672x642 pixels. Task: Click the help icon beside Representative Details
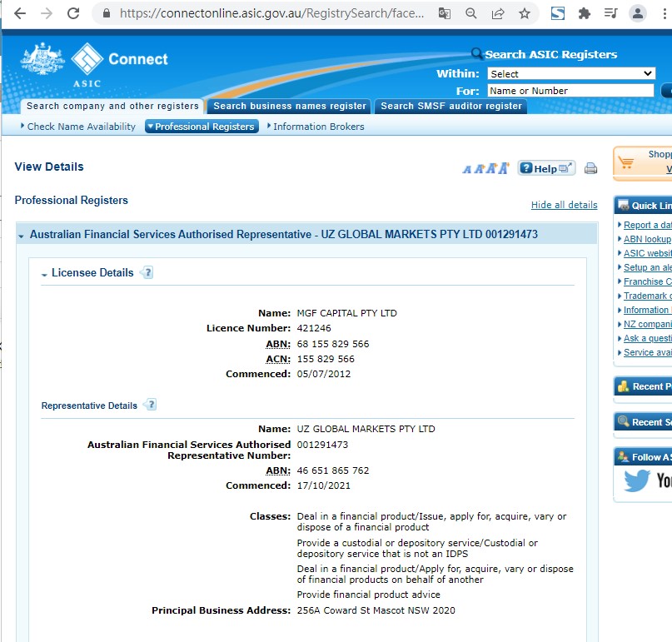click(151, 405)
